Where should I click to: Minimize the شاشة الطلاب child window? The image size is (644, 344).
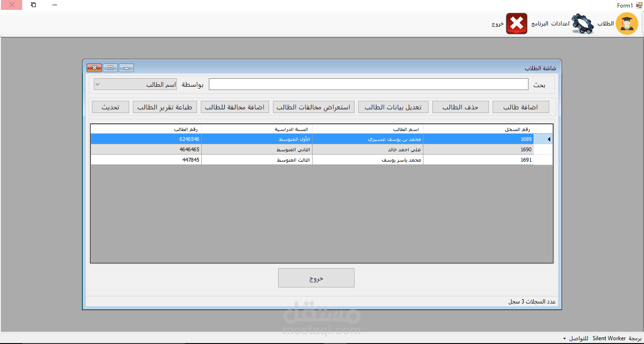126,68
